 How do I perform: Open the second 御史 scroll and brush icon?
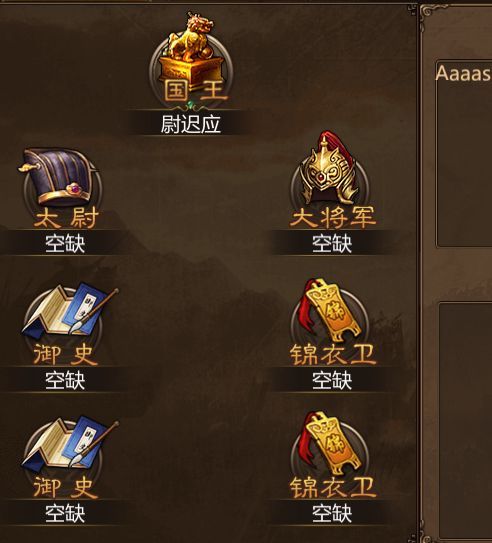click(x=69, y=445)
